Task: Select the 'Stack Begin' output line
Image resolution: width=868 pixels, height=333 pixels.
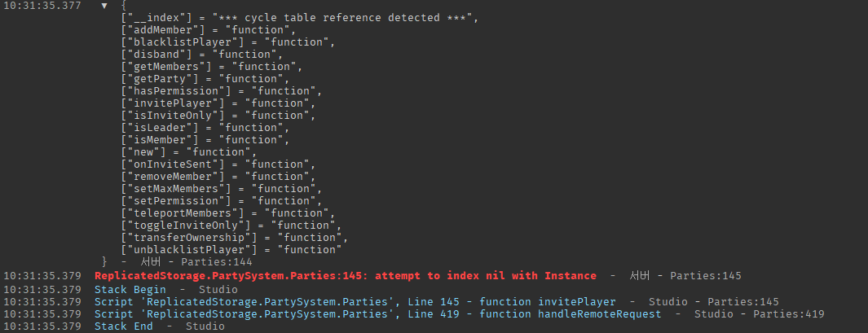Action: [130, 289]
